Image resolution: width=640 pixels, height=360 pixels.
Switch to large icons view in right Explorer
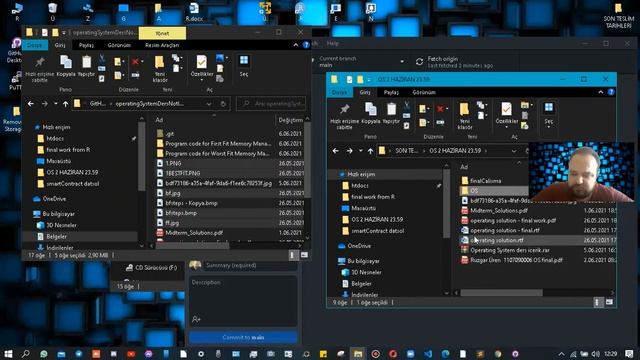pos(609,302)
